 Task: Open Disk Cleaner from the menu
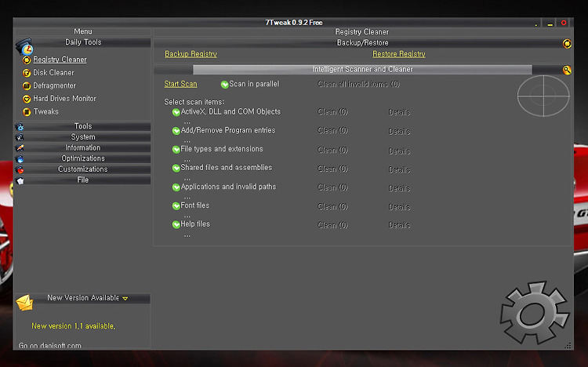pos(53,73)
